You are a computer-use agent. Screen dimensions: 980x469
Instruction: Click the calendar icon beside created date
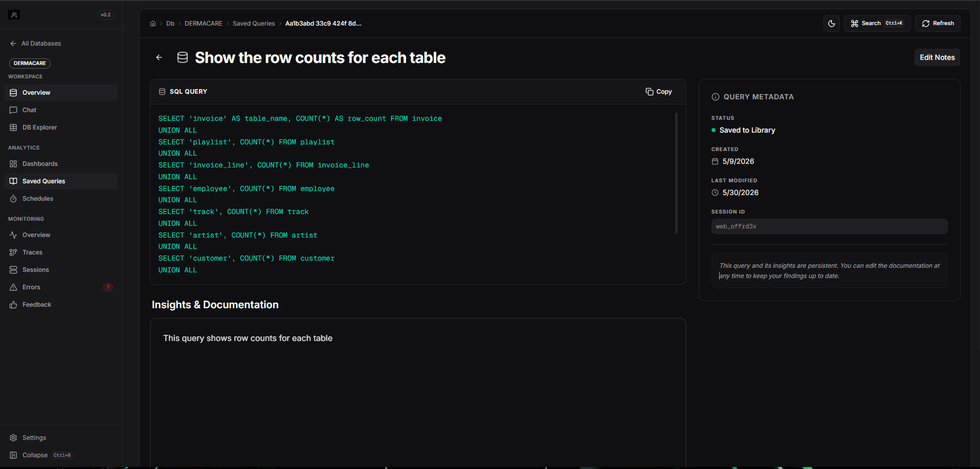(715, 161)
